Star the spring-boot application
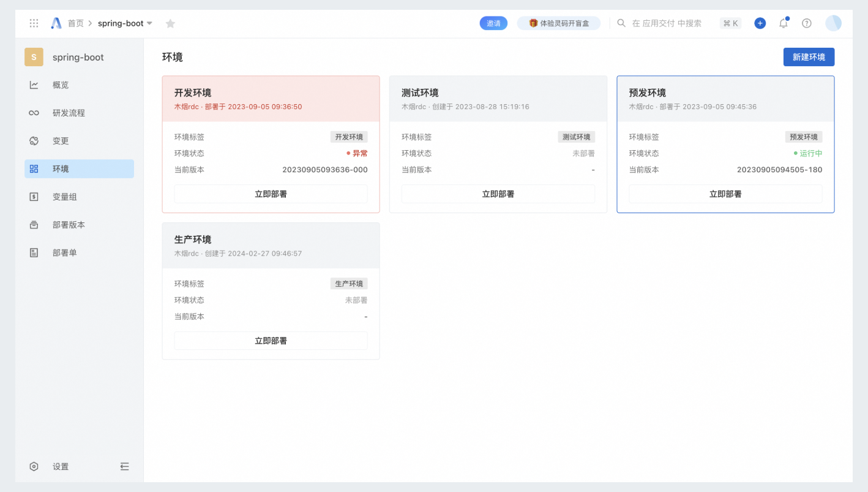 click(x=170, y=23)
